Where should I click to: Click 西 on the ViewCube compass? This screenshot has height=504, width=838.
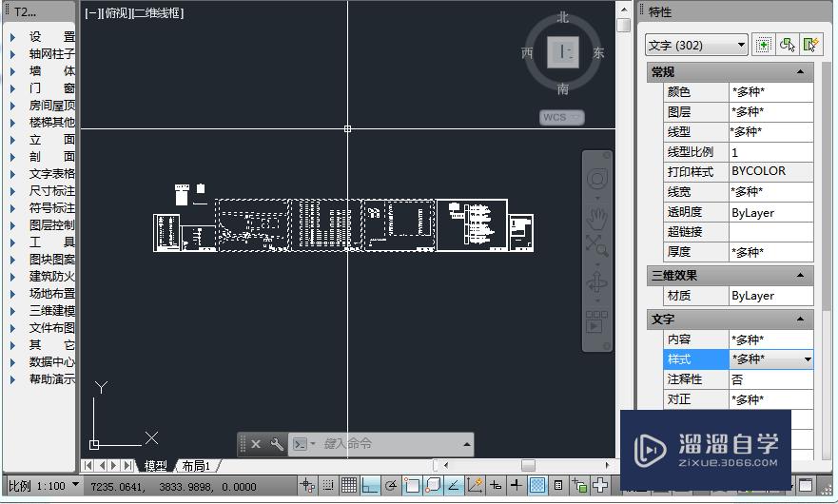pyautogui.click(x=527, y=52)
